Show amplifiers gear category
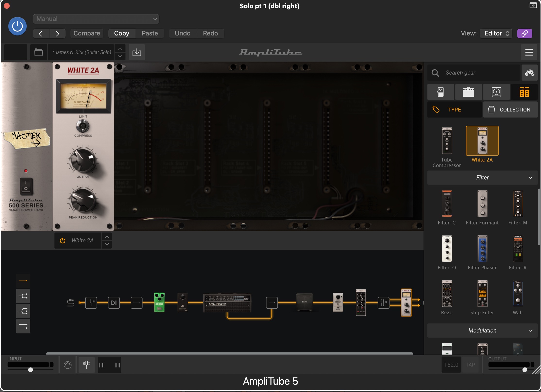The image size is (541, 392). (468, 92)
